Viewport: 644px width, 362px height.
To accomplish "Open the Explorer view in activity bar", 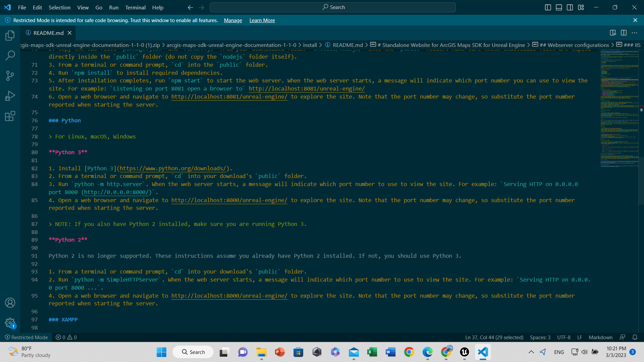I will click(10, 35).
